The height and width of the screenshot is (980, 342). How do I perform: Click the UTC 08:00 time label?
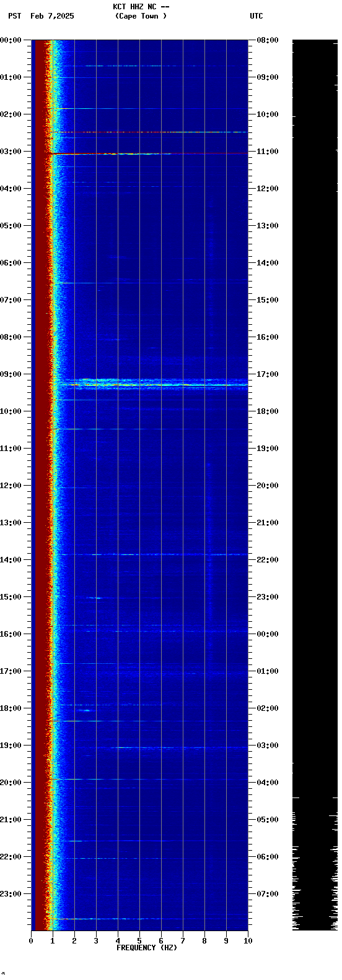point(268,40)
